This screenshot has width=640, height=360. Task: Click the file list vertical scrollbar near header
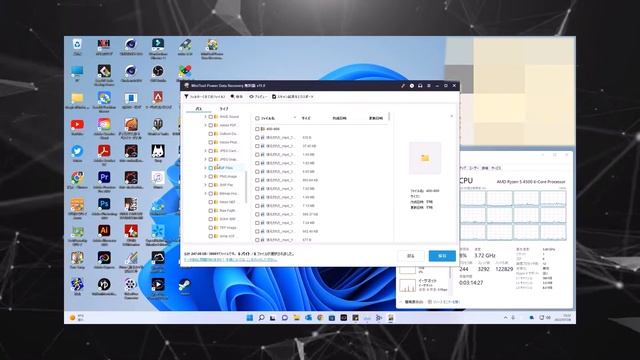tap(389, 117)
